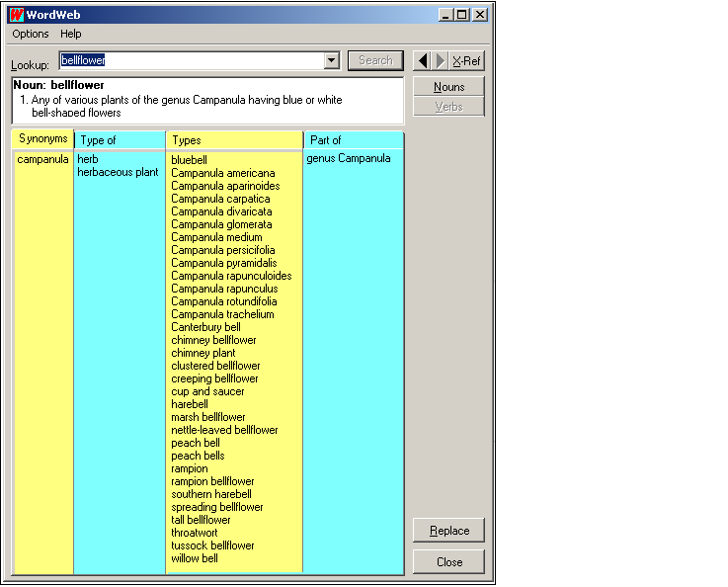Filter definitions by Nouns
Screen dimensions: 728x587
(448, 87)
